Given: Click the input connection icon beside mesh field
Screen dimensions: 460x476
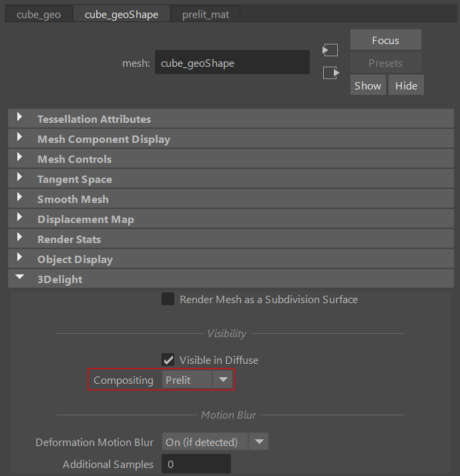Looking at the screenshot, I should (330, 50).
